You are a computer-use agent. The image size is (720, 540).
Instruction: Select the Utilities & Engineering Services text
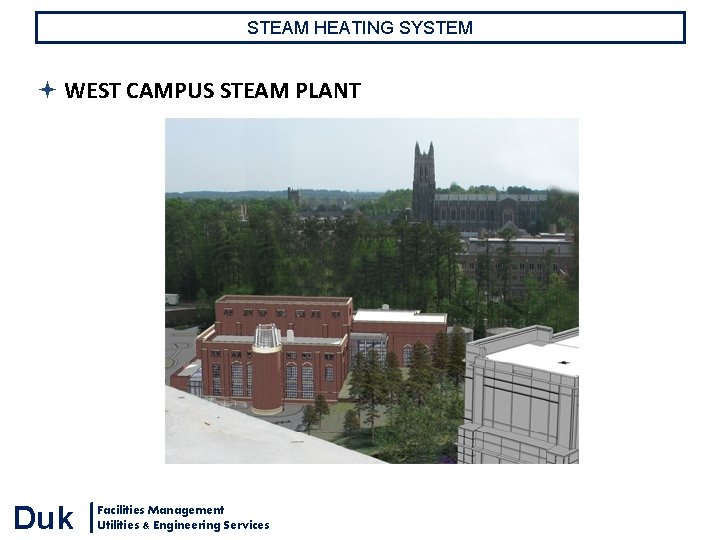click(x=183, y=525)
